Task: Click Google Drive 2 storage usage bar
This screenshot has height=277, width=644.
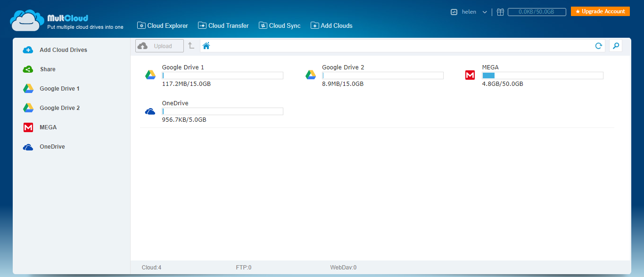Action: pos(383,76)
